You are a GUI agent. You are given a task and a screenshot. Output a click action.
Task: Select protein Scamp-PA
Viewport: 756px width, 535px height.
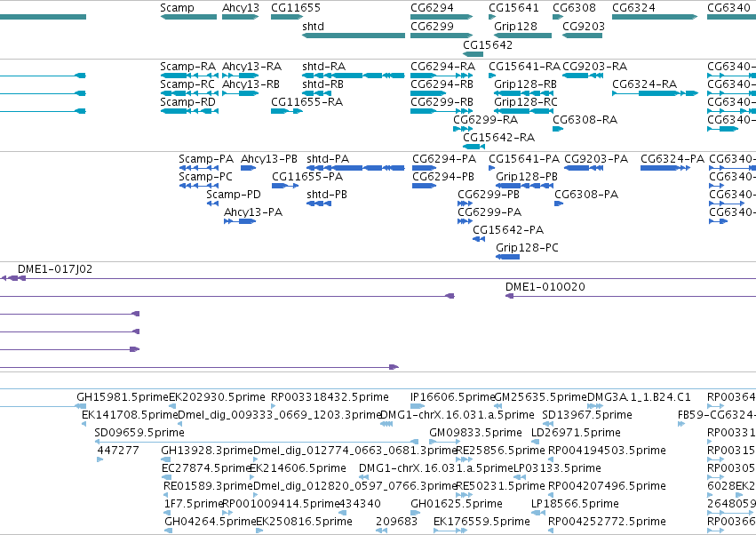pos(198,168)
